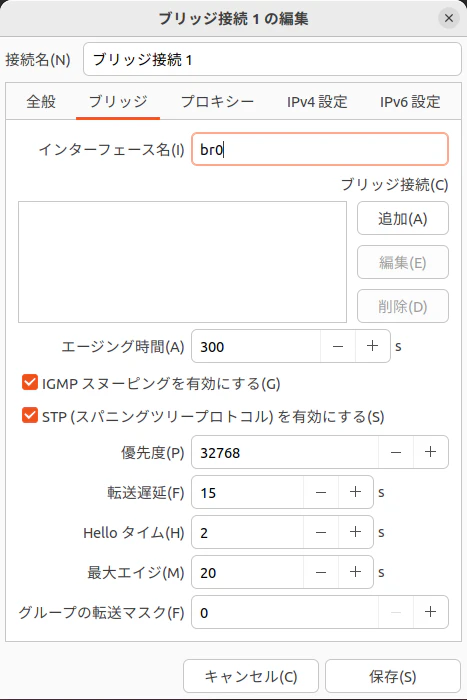Cancel editing with キャンセル(C) button

point(250,676)
